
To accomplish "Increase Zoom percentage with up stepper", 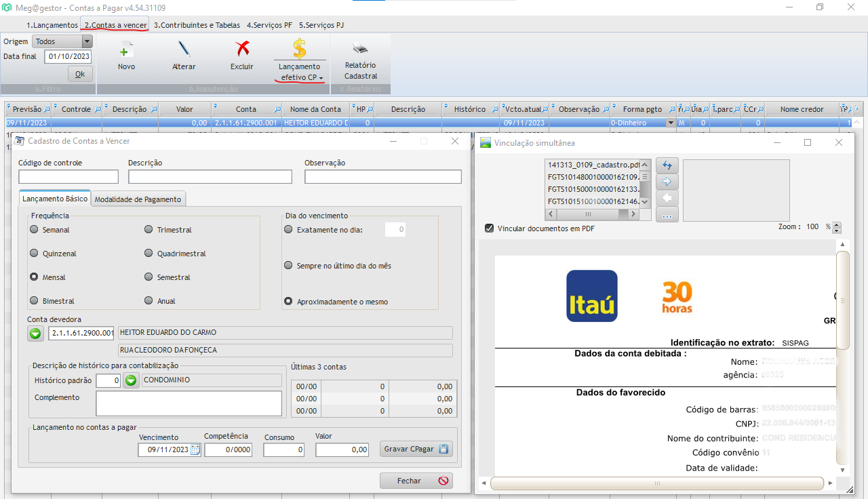I will [837, 224].
